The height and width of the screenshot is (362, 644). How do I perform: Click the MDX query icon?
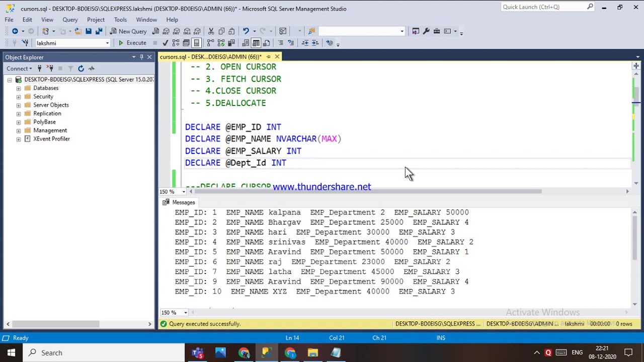[167, 31]
